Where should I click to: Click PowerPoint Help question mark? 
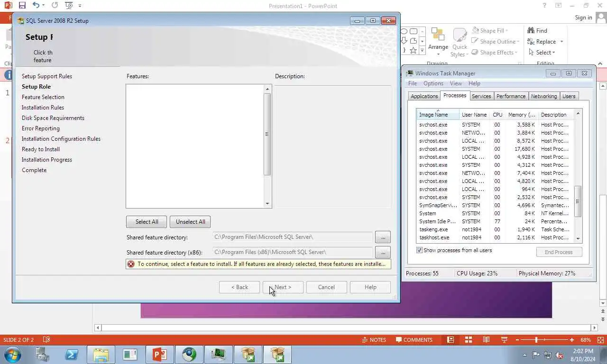(544, 6)
